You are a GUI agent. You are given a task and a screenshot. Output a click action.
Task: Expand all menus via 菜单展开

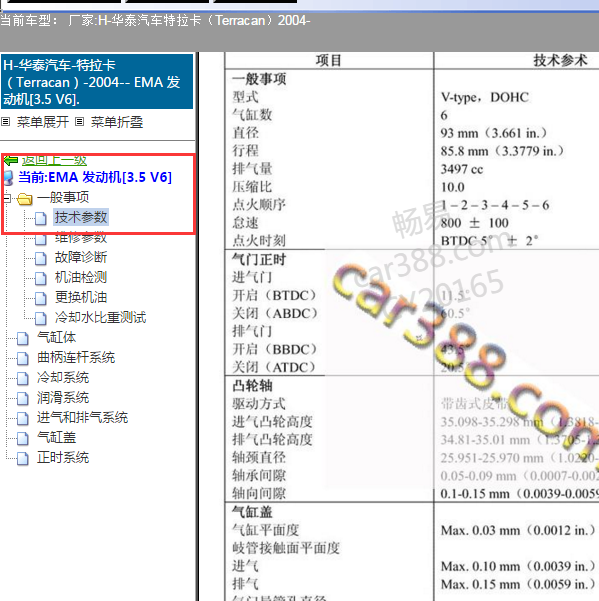click(43, 122)
